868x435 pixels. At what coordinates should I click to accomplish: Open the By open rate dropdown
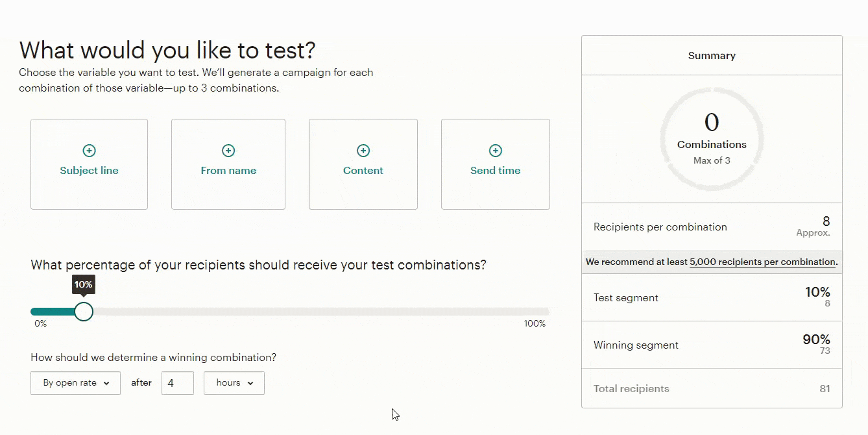[75, 383]
